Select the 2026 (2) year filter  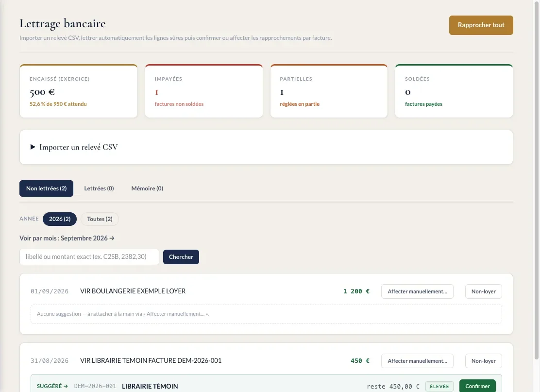pyautogui.click(x=60, y=219)
